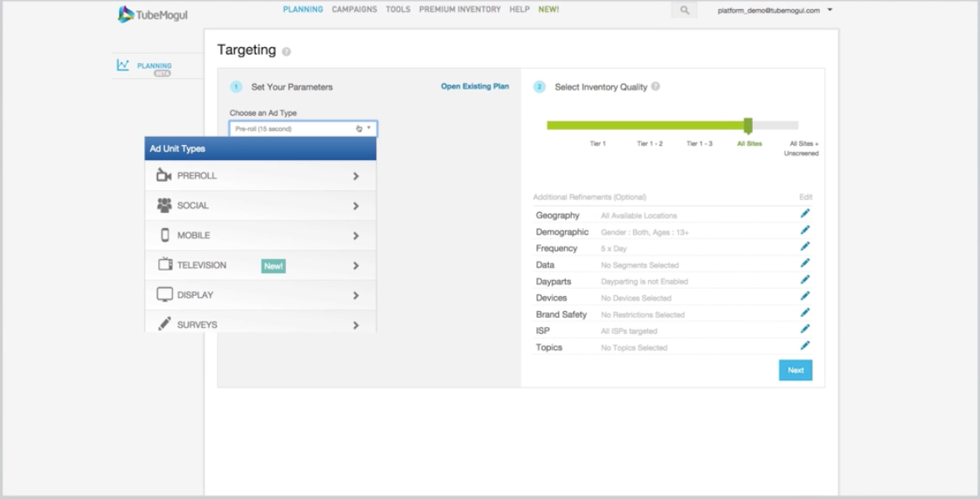Viewport: 980px width, 499px height.
Task: Click the Planning Beta sidebar link
Action: point(154,65)
